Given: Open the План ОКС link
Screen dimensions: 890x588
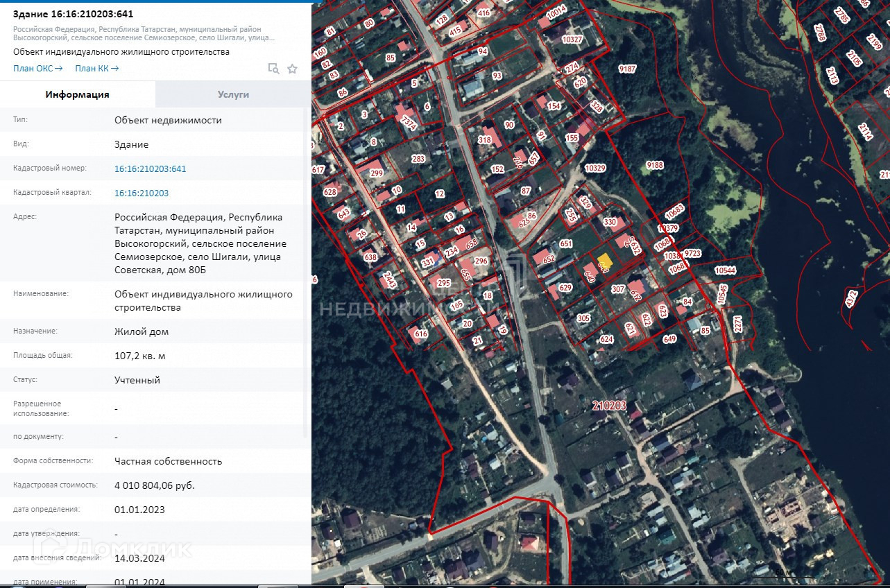Looking at the screenshot, I should point(37,68).
